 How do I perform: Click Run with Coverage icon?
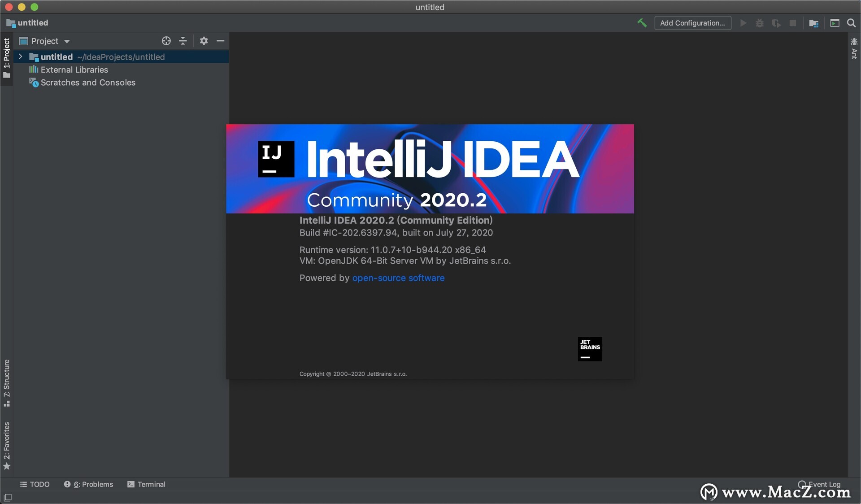776,23
